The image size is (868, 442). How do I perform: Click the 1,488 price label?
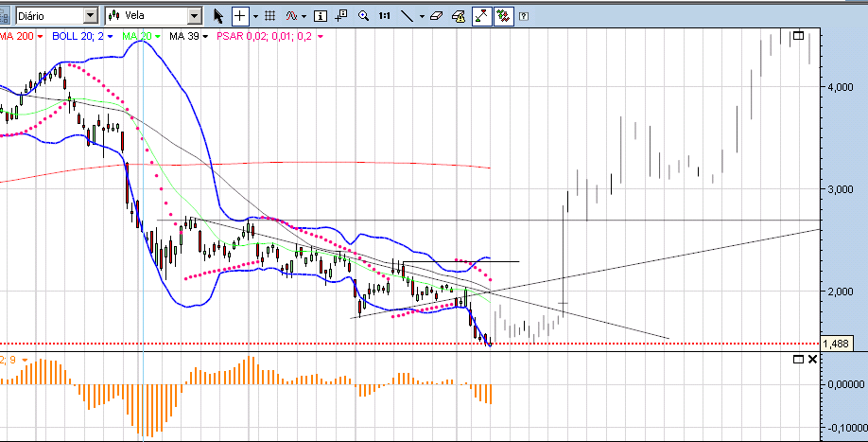[836, 344]
